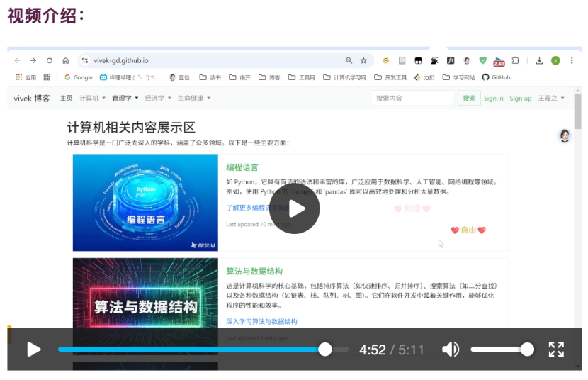Enter fullscreen mode for the video

pyautogui.click(x=556, y=350)
